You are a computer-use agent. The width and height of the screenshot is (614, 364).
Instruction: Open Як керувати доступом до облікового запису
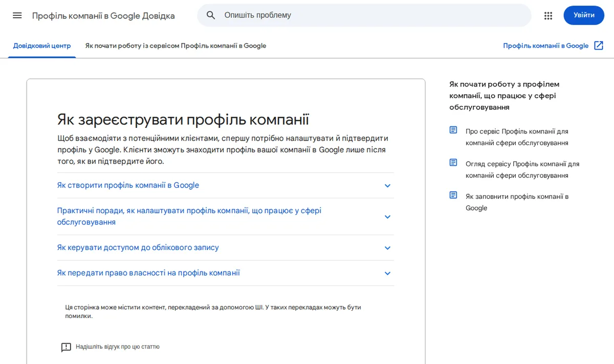click(138, 247)
